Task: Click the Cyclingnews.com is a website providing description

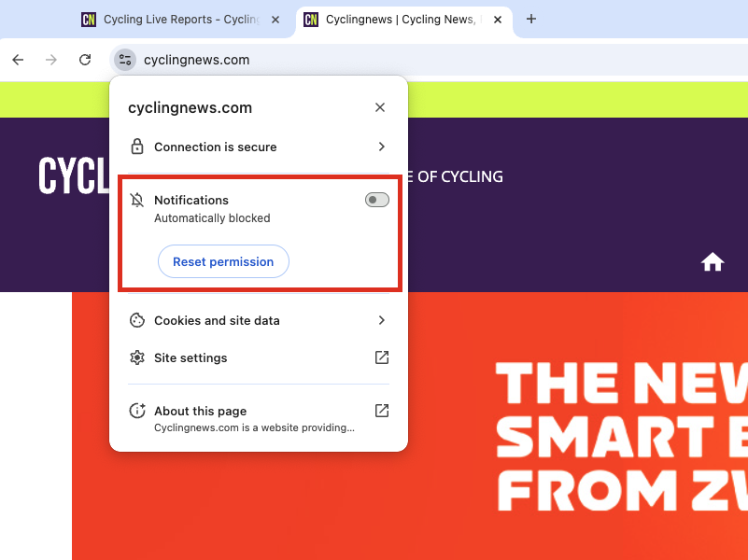Action: coord(254,428)
